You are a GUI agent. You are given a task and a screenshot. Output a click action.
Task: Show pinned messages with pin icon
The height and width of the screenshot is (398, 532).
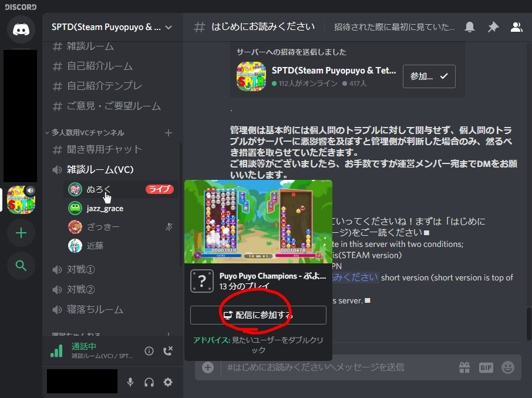point(493,27)
